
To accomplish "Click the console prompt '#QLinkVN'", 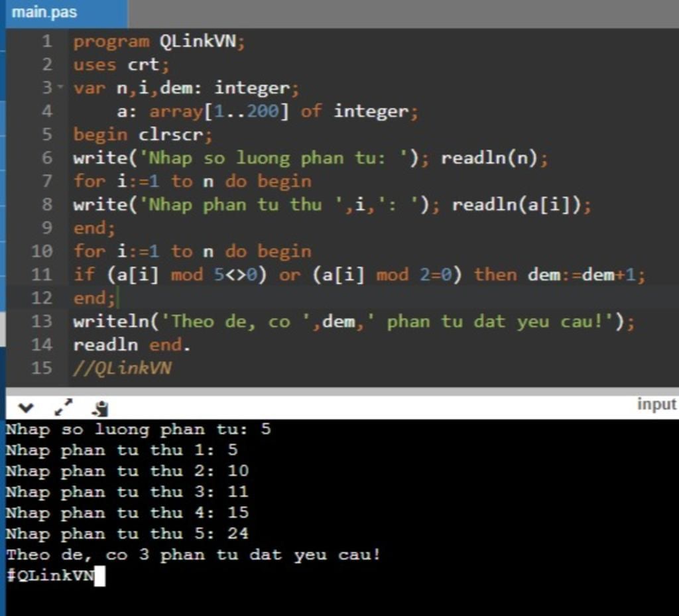I will pos(50,576).
